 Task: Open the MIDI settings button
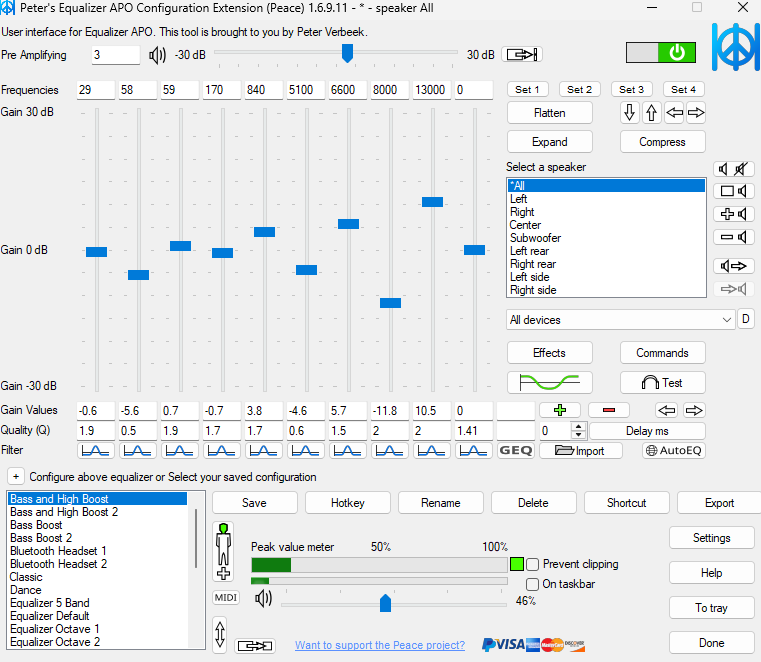point(226,597)
